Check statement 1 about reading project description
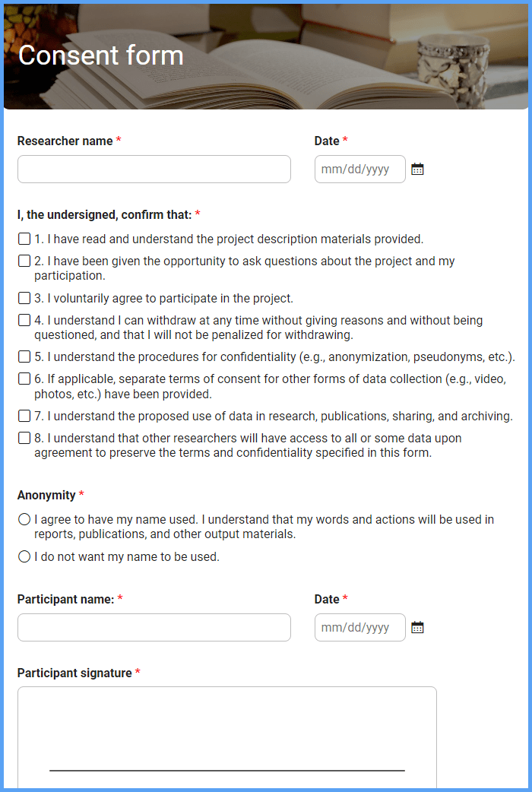 pyautogui.click(x=24, y=239)
